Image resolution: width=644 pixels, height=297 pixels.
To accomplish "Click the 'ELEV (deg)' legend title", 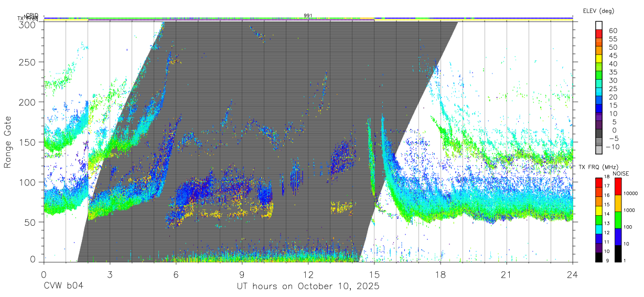I will pyautogui.click(x=598, y=11).
